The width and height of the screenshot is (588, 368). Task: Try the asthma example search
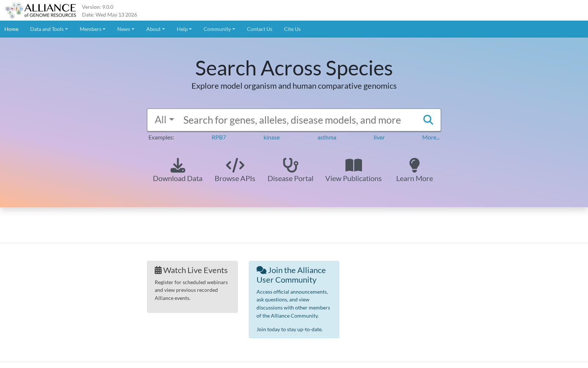pos(327,137)
